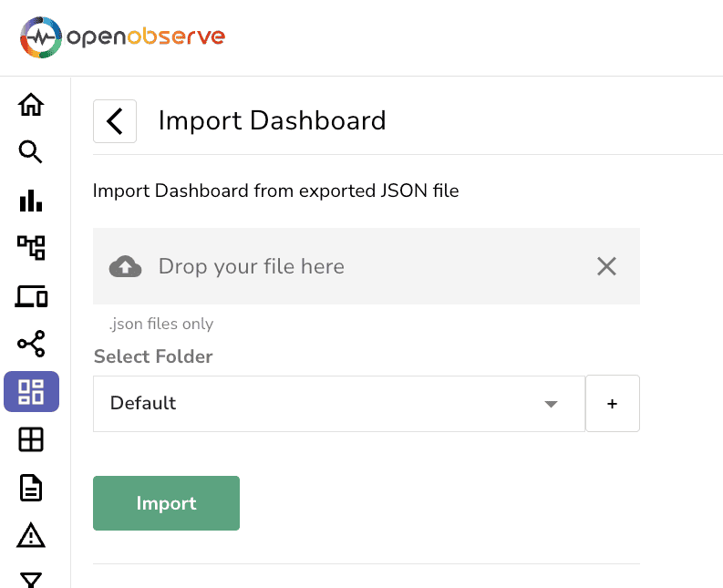Image resolution: width=723 pixels, height=588 pixels.
Task: Open Logs search magnifier icon
Action: (x=31, y=151)
